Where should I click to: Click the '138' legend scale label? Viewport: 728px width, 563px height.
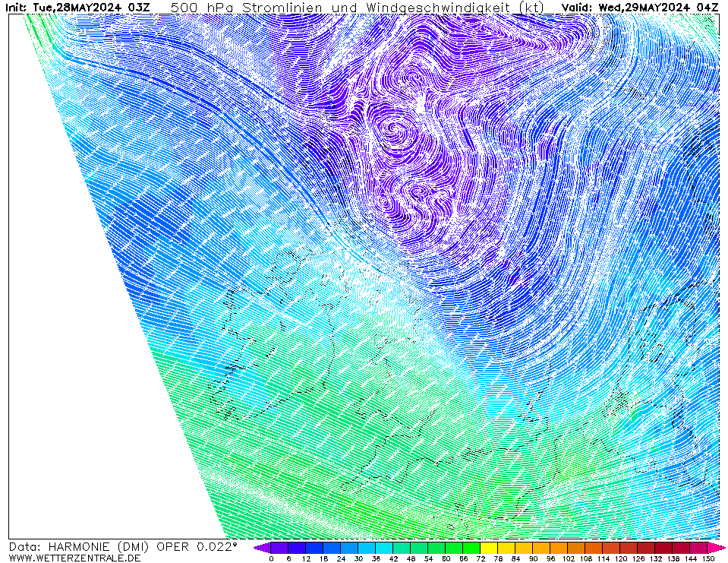(x=673, y=558)
